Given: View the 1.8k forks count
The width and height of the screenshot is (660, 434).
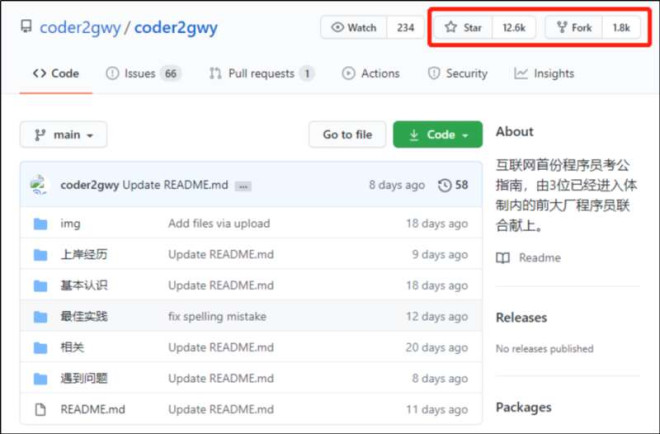Looking at the screenshot, I should 621,28.
